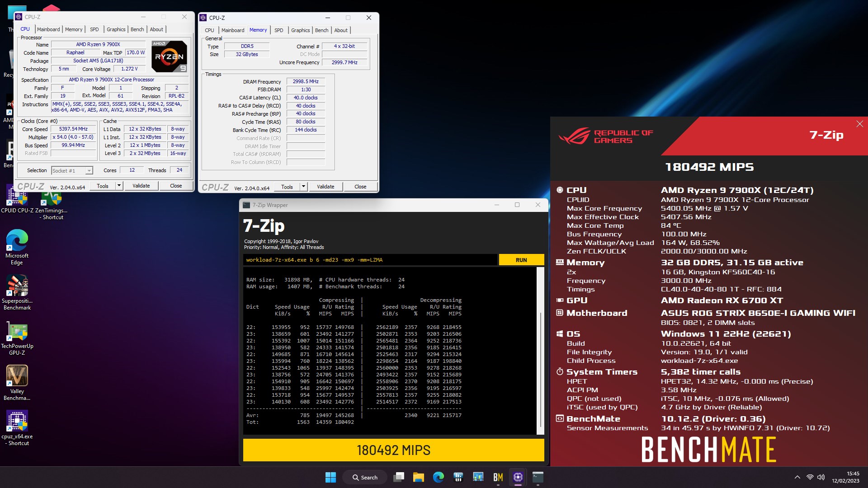868x488 pixels.
Task: Open Valley Benchmark desktop icon
Action: coord(17,382)
